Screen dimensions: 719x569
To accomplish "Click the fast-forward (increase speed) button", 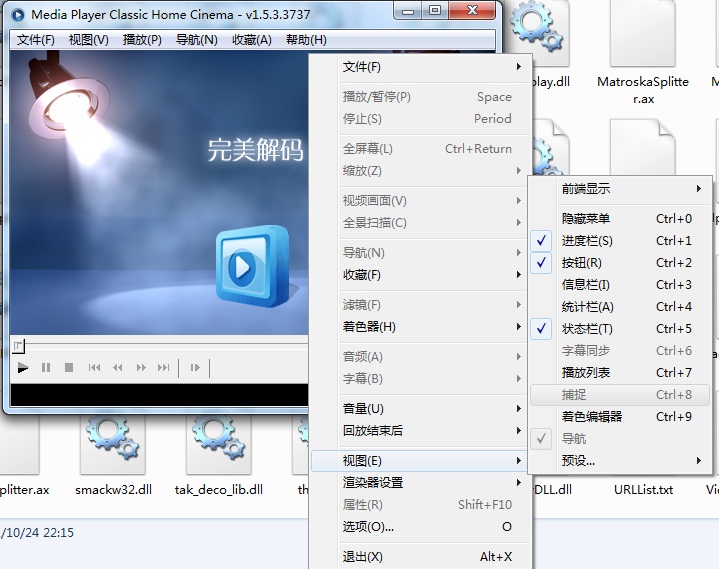I will pyautogui.click(x=141, y=368).
